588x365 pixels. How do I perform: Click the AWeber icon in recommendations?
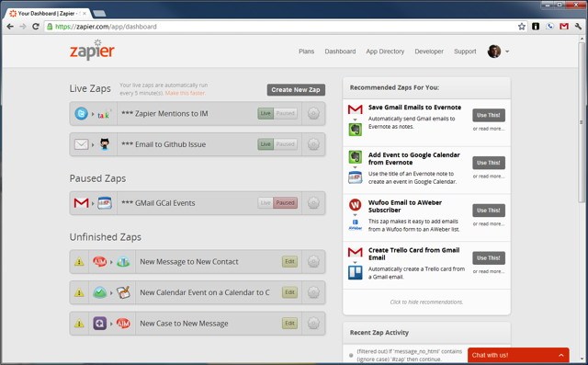(356, 224)
